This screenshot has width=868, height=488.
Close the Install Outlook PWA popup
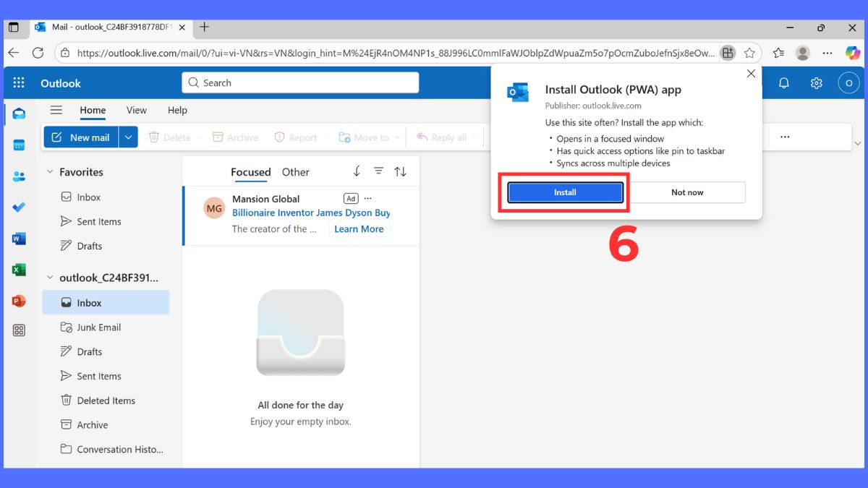point(751,74)
